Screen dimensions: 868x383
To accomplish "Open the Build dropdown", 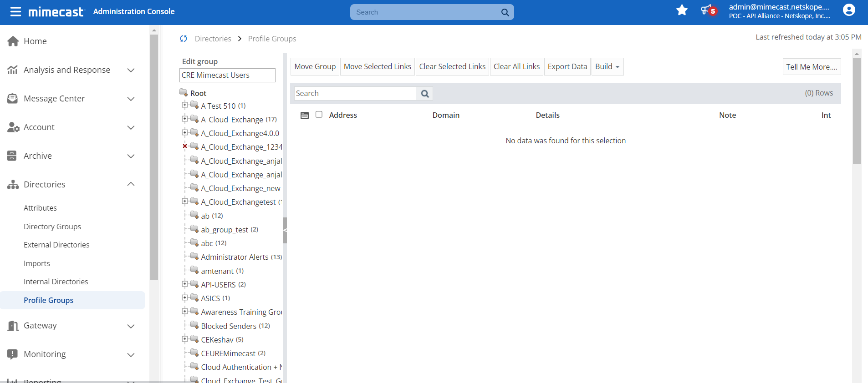I will pos(608,66).
